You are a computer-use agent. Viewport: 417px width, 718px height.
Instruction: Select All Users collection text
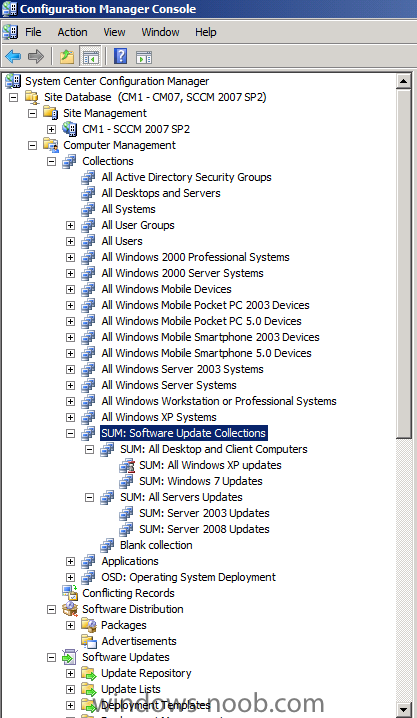point(122,241)
